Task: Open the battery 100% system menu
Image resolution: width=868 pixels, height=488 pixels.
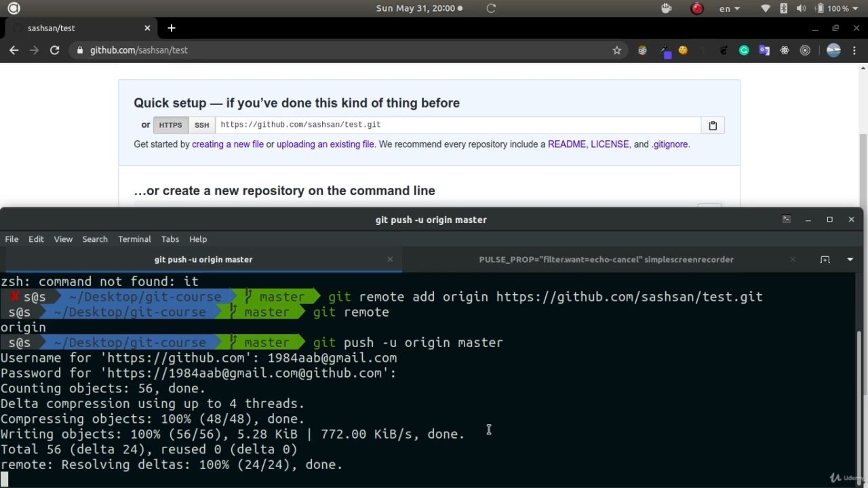Action: 837,9
